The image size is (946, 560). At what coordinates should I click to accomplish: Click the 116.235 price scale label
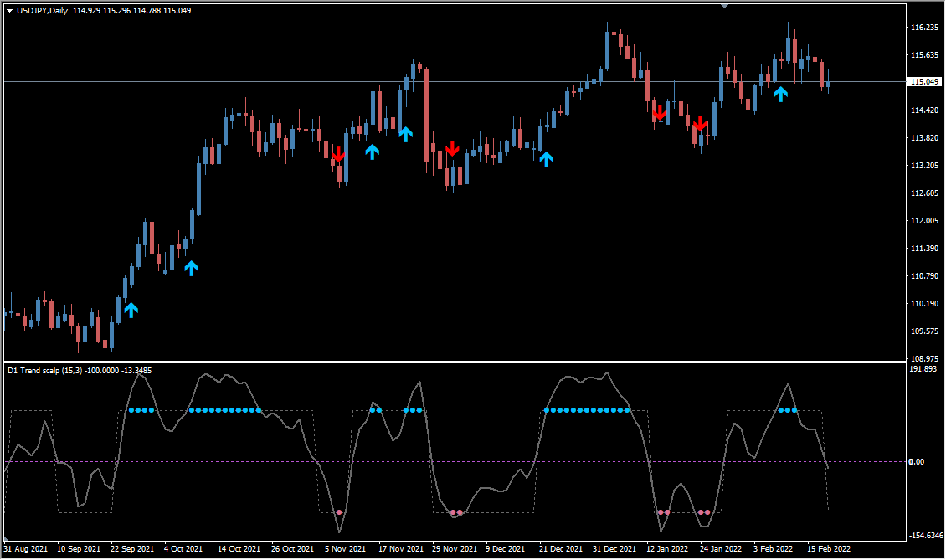[x=924, y=28]
